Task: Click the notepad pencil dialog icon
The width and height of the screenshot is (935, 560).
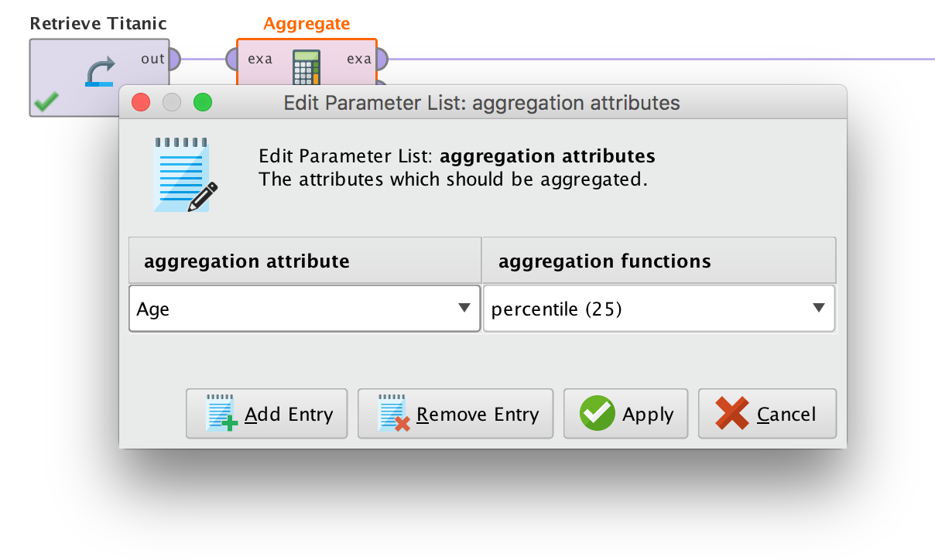Action: pyautogui.click(x=185, y=175)
